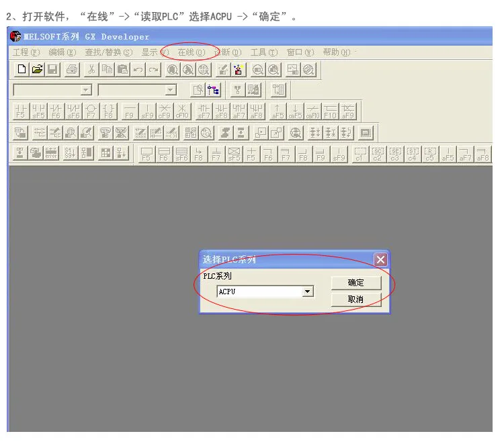Click the Copy icon
This screenshot has width=504, height=442.
107,69
